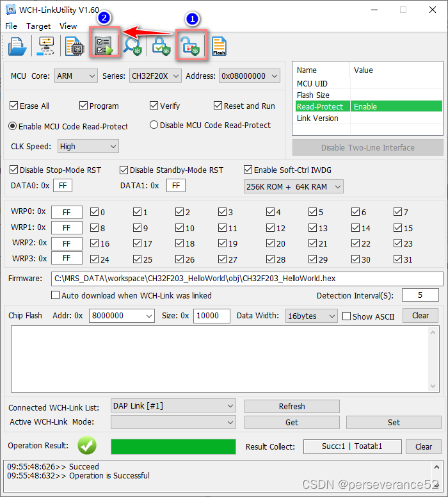
Task: Open firmware file with folder icon
Action: tap(17, 46)
